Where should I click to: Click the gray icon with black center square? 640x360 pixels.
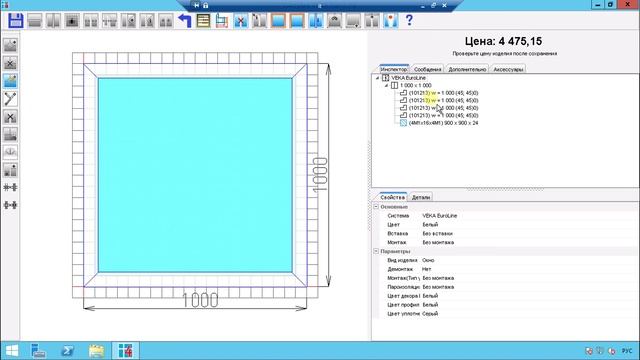tap(72, 20)
